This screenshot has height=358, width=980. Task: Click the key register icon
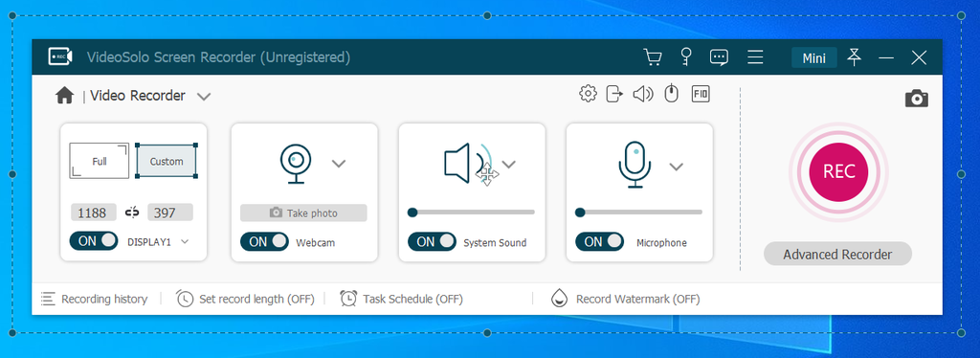pos(686,56)
